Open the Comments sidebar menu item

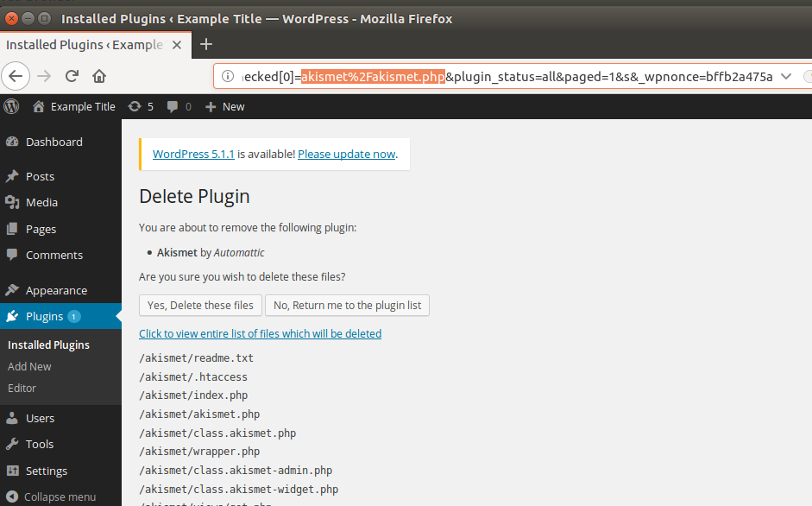click(54, 255)
